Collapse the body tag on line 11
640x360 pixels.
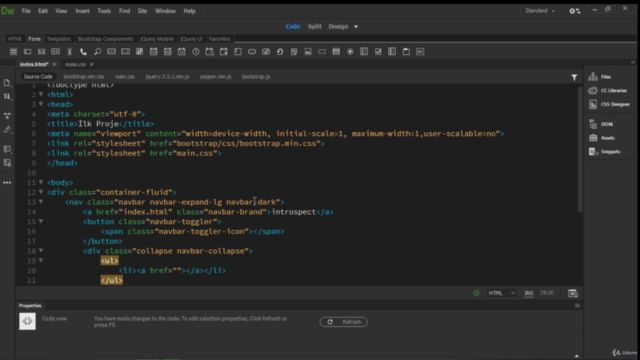point(41,182)
